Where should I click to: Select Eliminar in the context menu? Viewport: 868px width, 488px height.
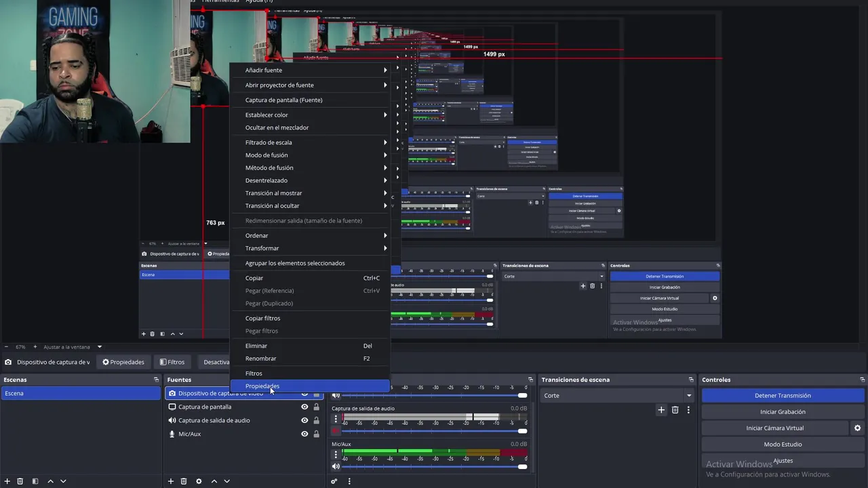coord(310,346)
